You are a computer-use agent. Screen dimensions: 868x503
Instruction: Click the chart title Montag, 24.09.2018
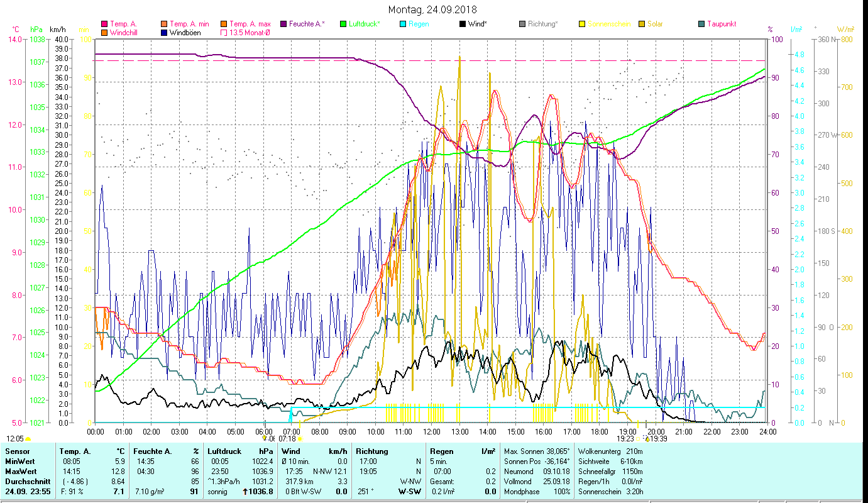[432, 9]
